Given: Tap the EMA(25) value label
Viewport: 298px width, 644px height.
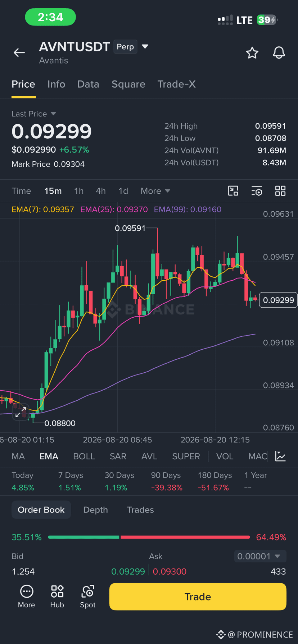Looking at the screenshot, I should click(114, 210).
